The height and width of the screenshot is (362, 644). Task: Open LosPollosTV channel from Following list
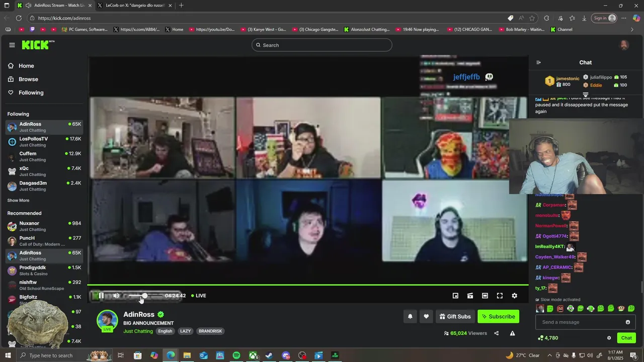[45, 142]
